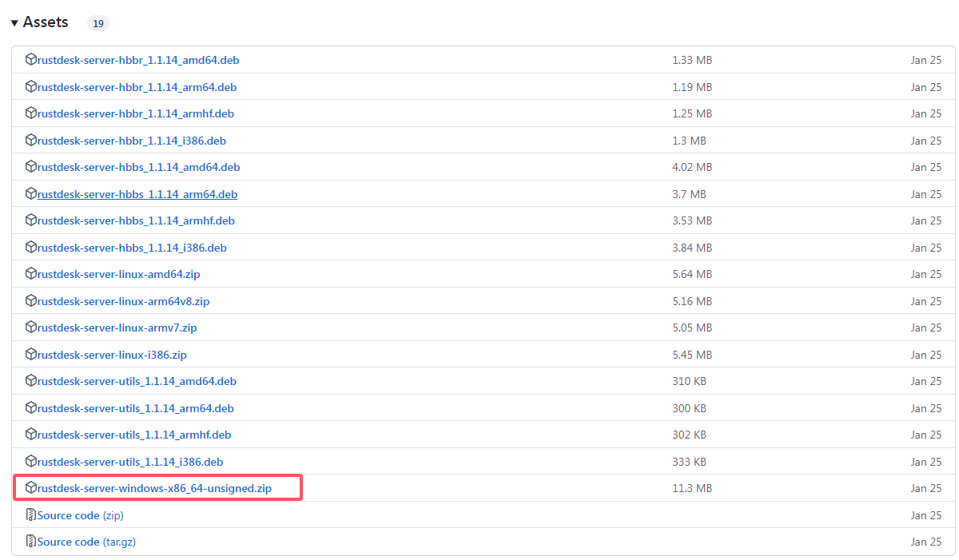Click the package icon beside hbbr_1.1.14_i386.deb
The width and height of the screenshot is (959, 560).
[31, 140]
